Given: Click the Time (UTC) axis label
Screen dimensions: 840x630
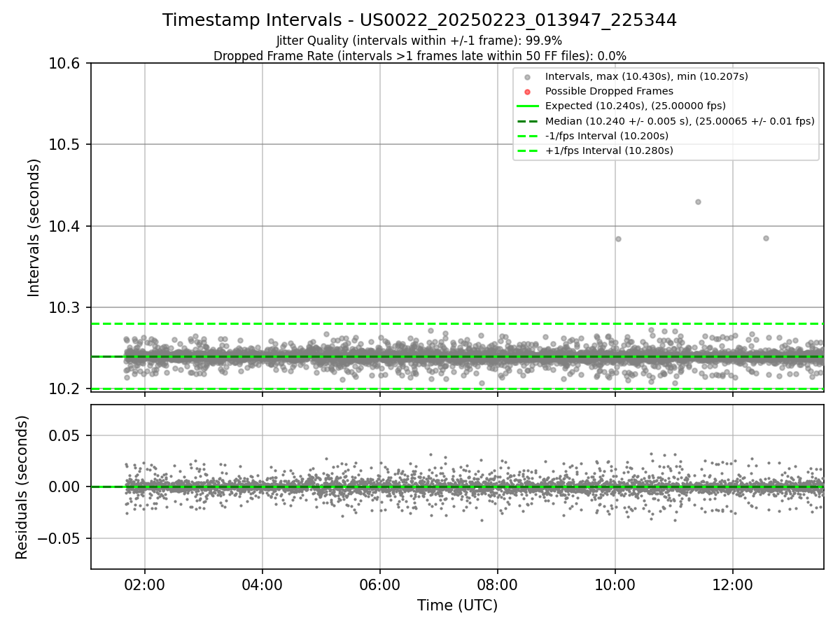Looking at the screenshot, I should point(457,605).
